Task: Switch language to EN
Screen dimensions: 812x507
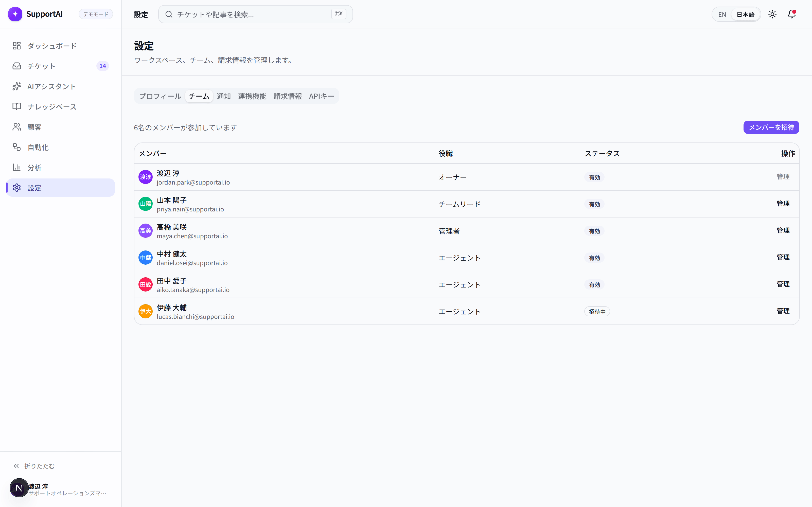Action: point(722,14)
